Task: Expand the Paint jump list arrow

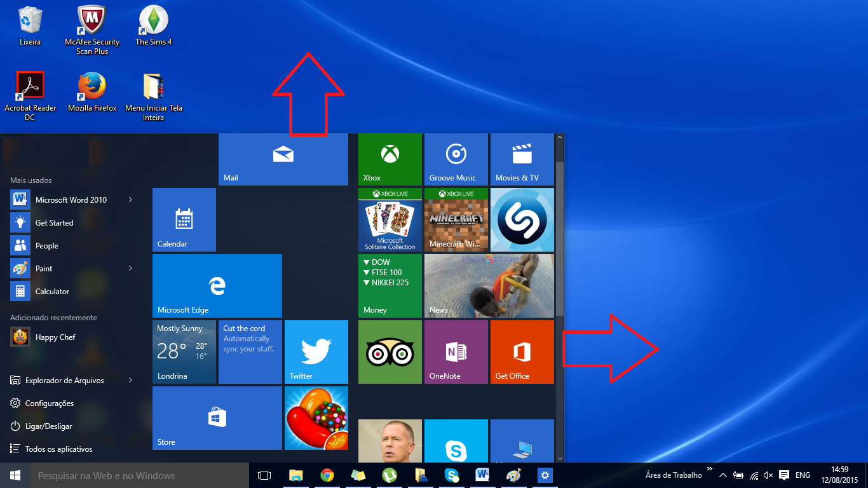Action: [x=130, y=268]
